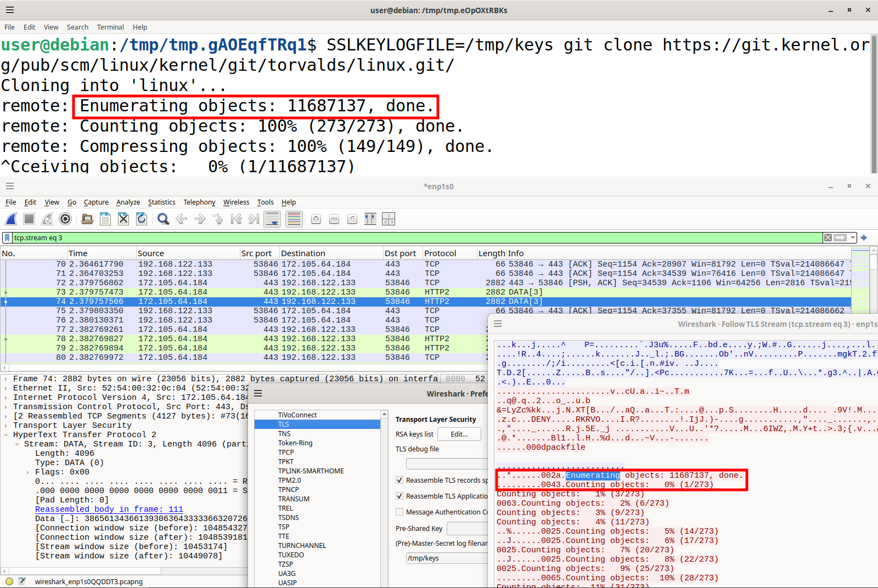Select TLS in preferences protocol list
The height and width of the screenshot is (588, 878).
317,425
